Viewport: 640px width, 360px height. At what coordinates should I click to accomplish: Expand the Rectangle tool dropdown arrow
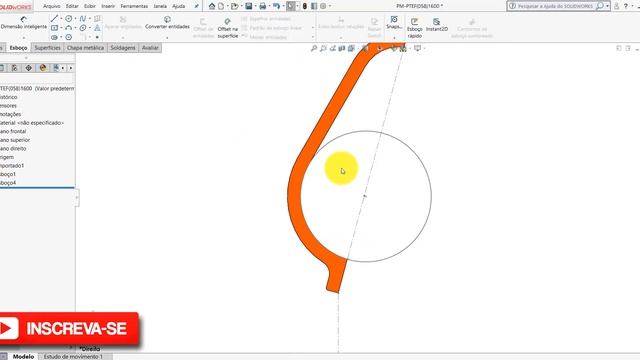click(61, 28)
